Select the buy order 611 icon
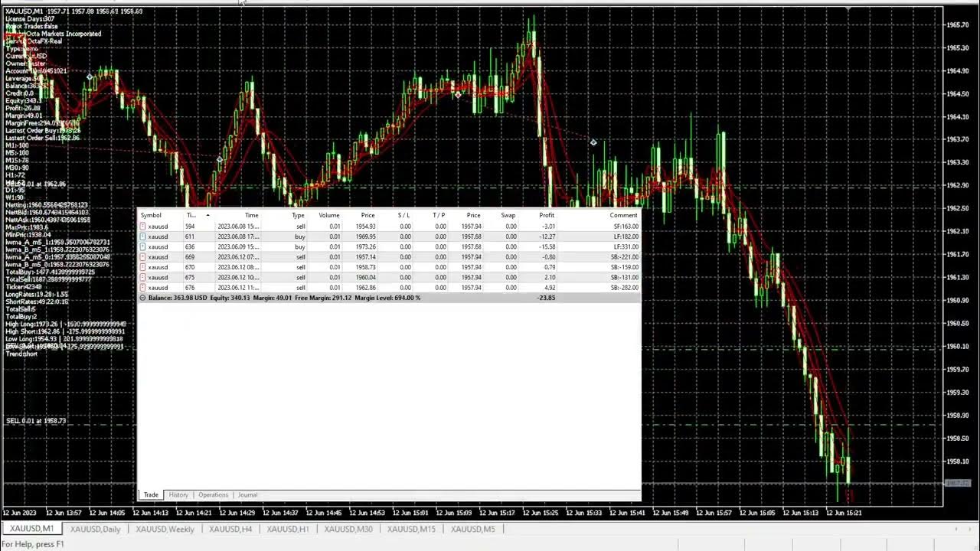980x551 pixels. click(x=142, y=236)
